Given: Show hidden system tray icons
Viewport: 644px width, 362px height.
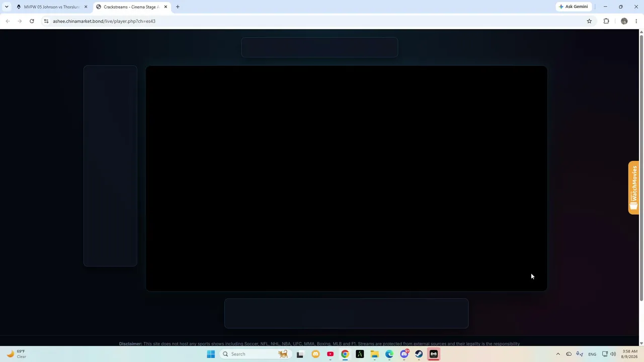Looking at the screenshot, I should click(x=558, y=354).
